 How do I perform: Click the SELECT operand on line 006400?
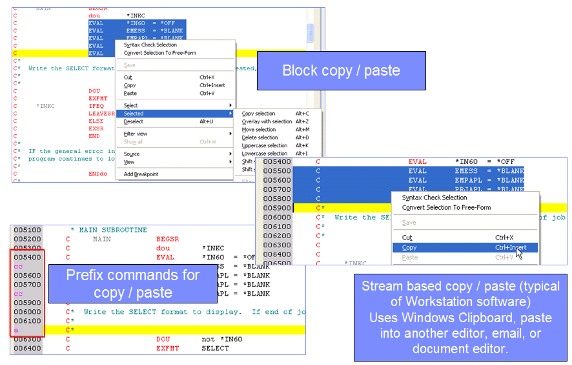pyautogui.click(x=215, y=348)
